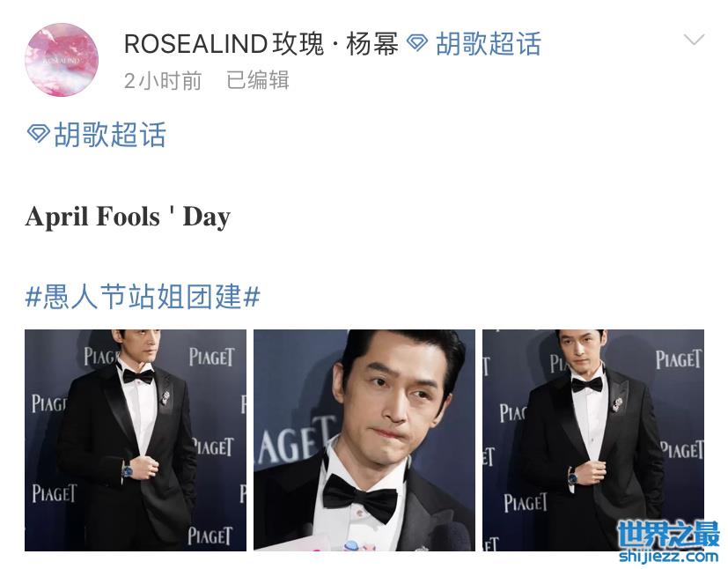
Task: Open 胡歌超话 topic in post body
Action: coord(110,134)
